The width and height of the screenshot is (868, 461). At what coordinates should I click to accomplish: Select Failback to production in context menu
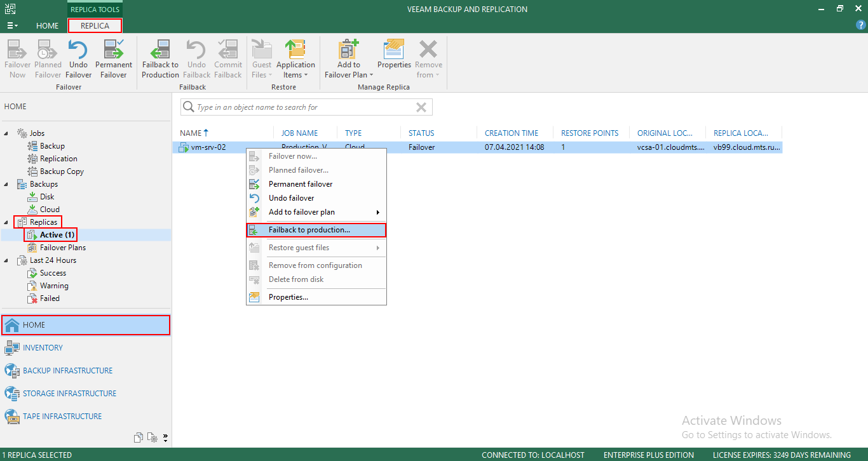309,230
